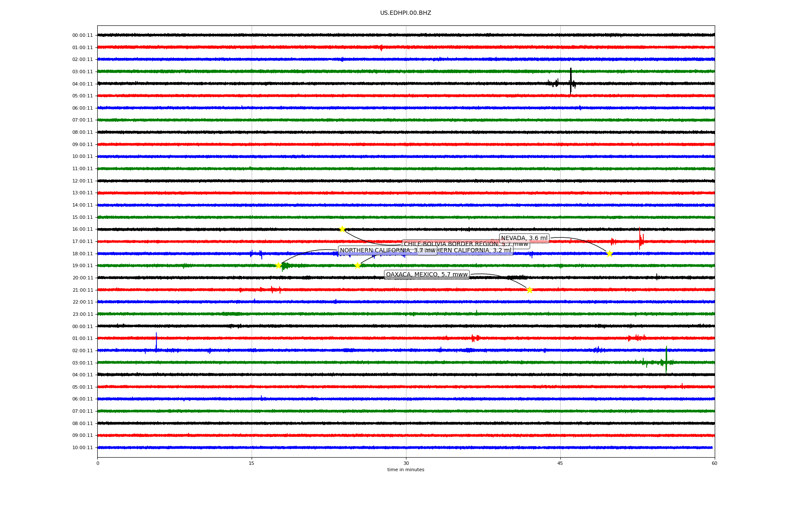812x508 pixels.
Task: Click the 16:00:11 row label
Action: tap(82, 229)
